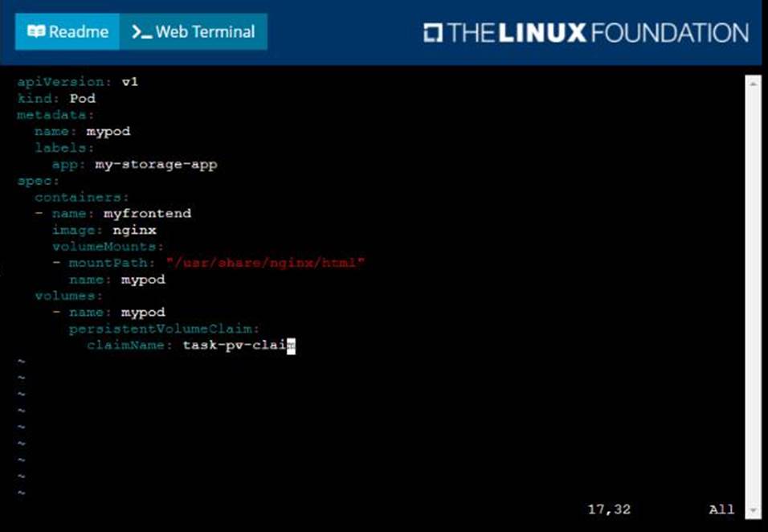Switch to the Web Terminal tab
Screen dimensions: 768x532
[194, 32]
